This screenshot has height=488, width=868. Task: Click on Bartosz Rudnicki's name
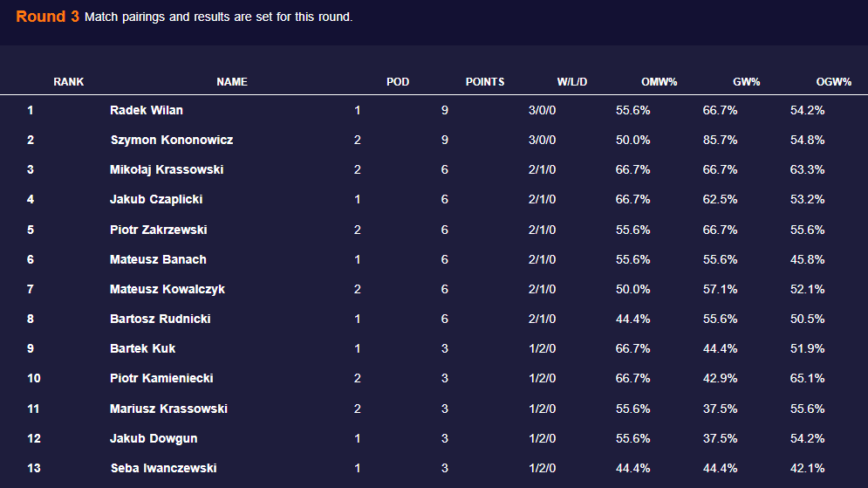tap(161, 320)
